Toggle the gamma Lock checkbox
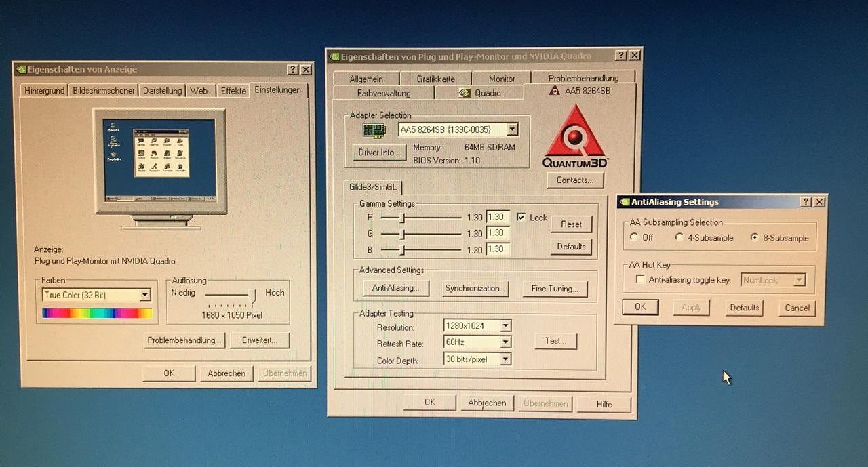The width and height of the screenshot is (868, 467). (521, 218)
